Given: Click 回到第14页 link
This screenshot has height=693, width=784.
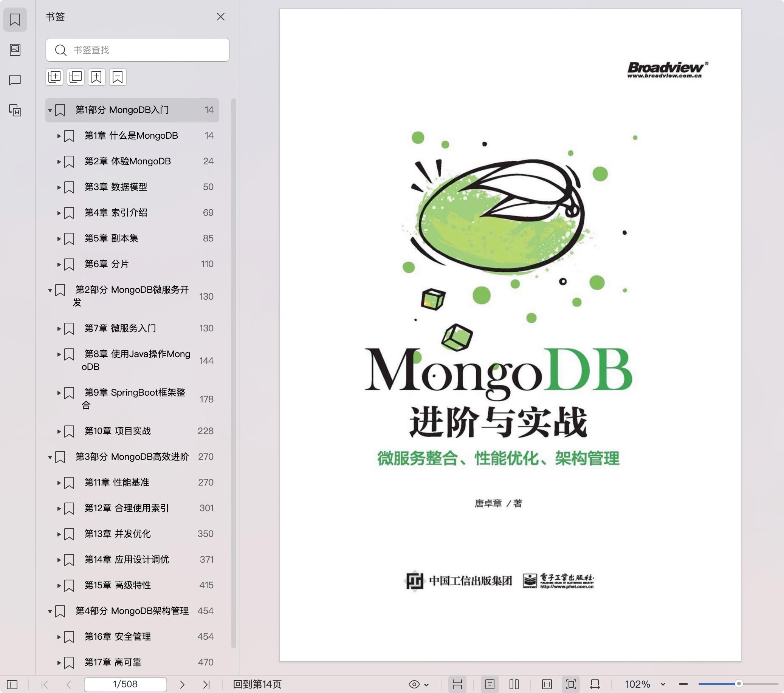Looking at the screenshot, I should (x=257, y=684).
